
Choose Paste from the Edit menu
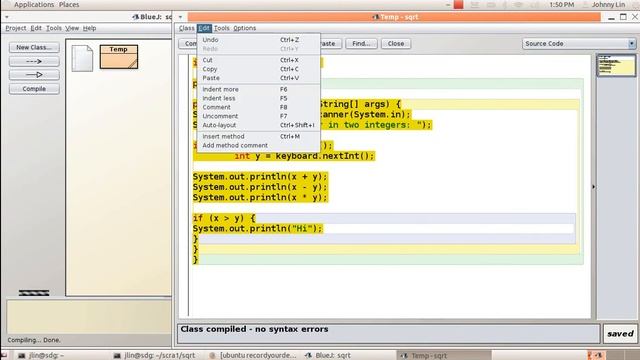[258, 78]
